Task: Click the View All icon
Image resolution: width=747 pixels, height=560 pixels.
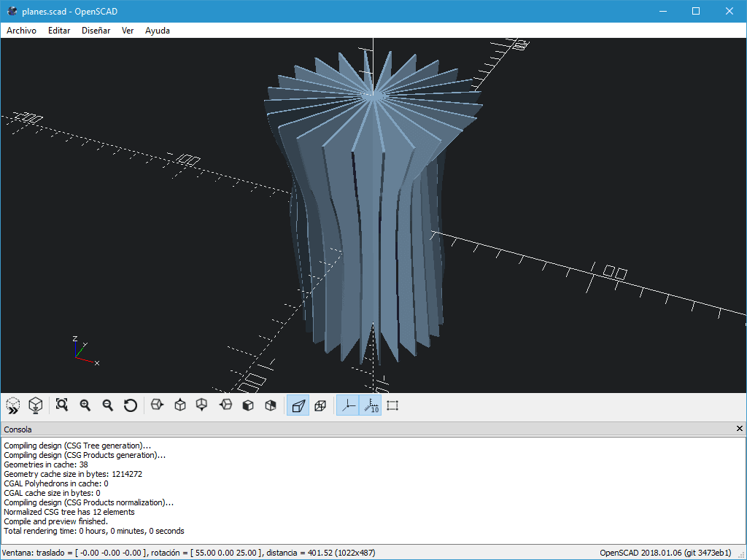Action: point(62,405)
